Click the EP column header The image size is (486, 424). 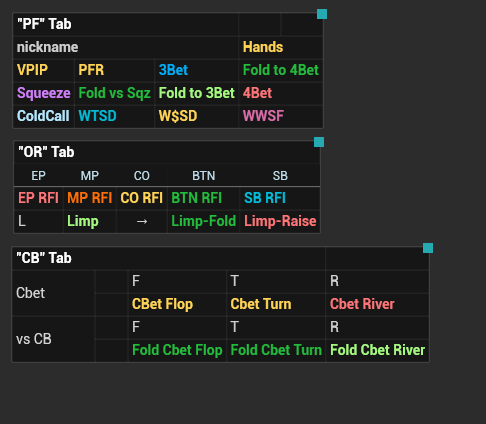coord(38,176)
